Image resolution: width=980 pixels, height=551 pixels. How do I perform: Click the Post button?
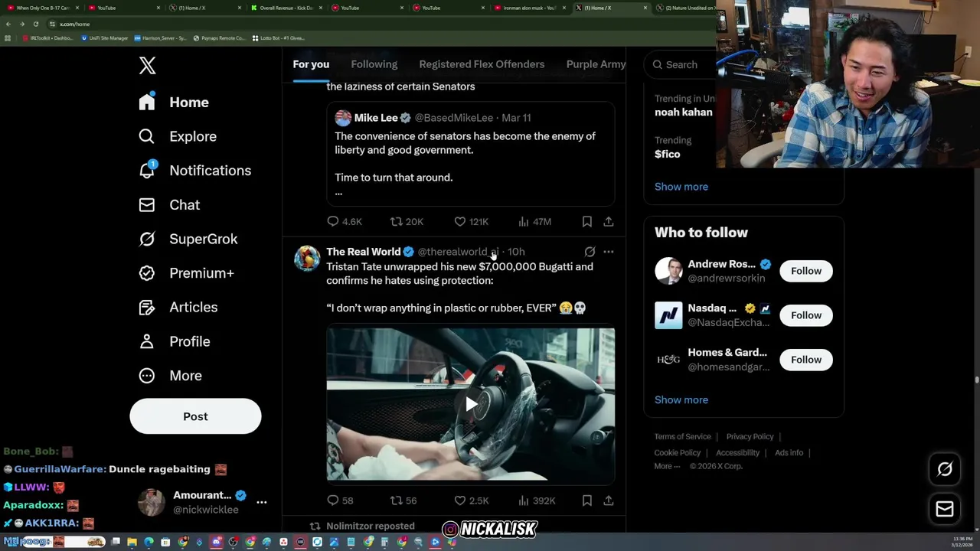point(195,416)
